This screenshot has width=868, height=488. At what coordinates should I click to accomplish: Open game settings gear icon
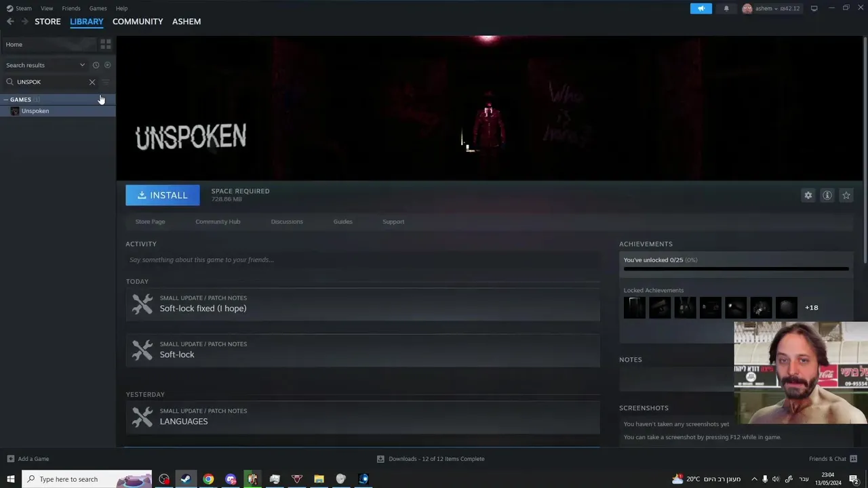coord(808,195)
